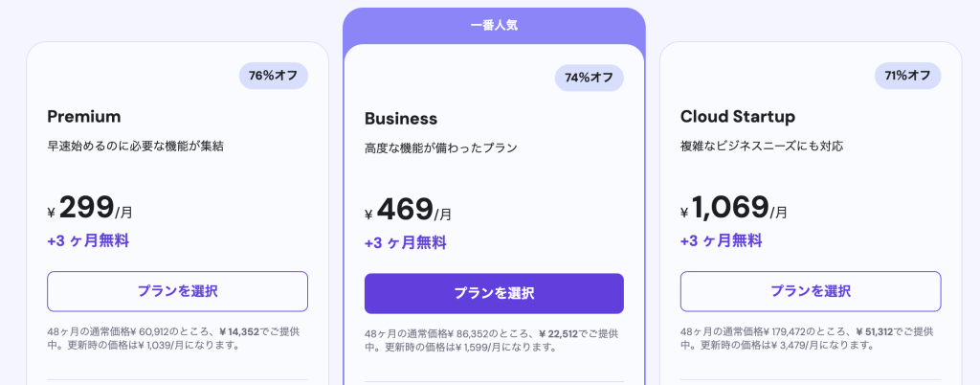Click the Business fine print mentioning ¥22,512
This screenshot has height=385, width=980.
pyautogui.click(x=491, y=340)
